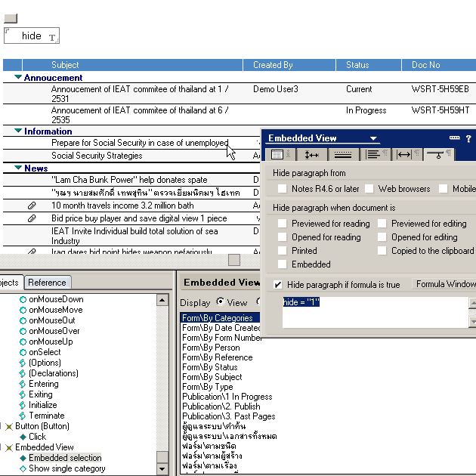Check Opened for editing
Image resolution: width=476 pixels, height=476 pixels.
point(382,236)
